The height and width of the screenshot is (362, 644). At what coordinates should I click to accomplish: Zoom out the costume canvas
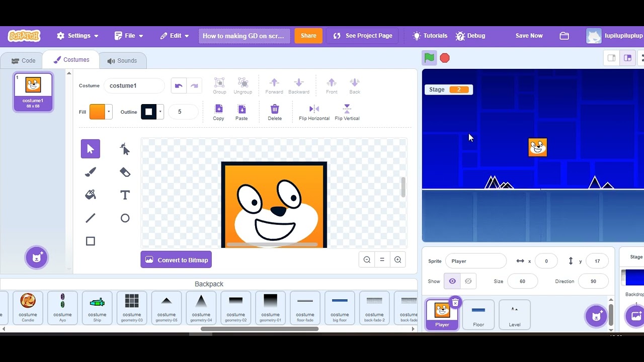click(367, 260)
